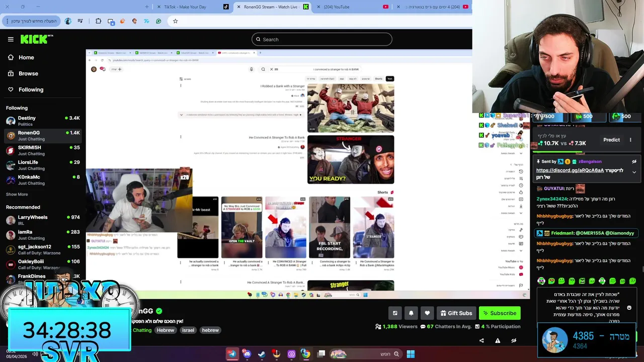Screen dimensions: 644x362
Task: Bookmark page with star icon
Action: click(x=175, y=21)
